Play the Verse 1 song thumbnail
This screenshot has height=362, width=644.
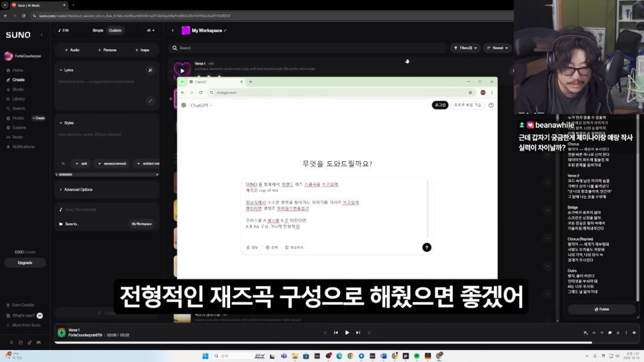(182, 69)
